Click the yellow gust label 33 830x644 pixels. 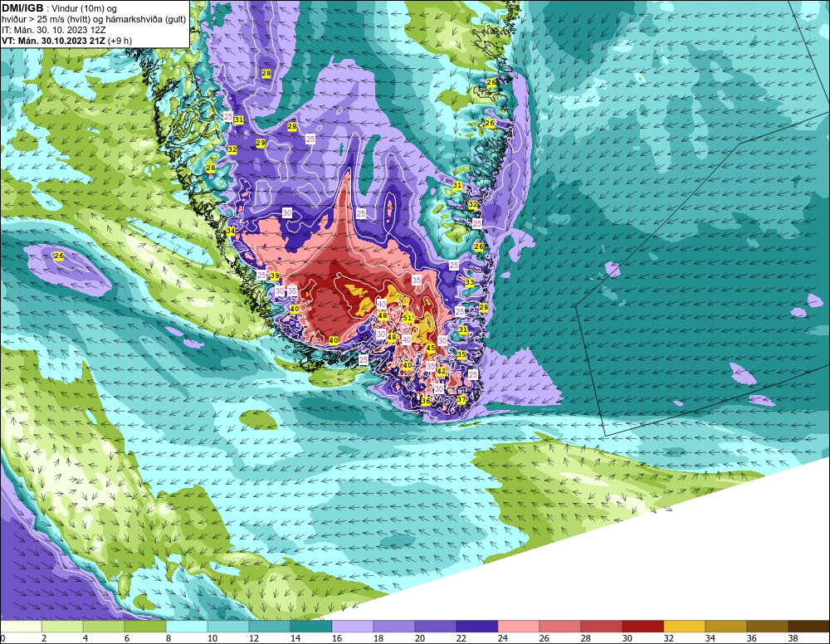click(x=470, y=282)
